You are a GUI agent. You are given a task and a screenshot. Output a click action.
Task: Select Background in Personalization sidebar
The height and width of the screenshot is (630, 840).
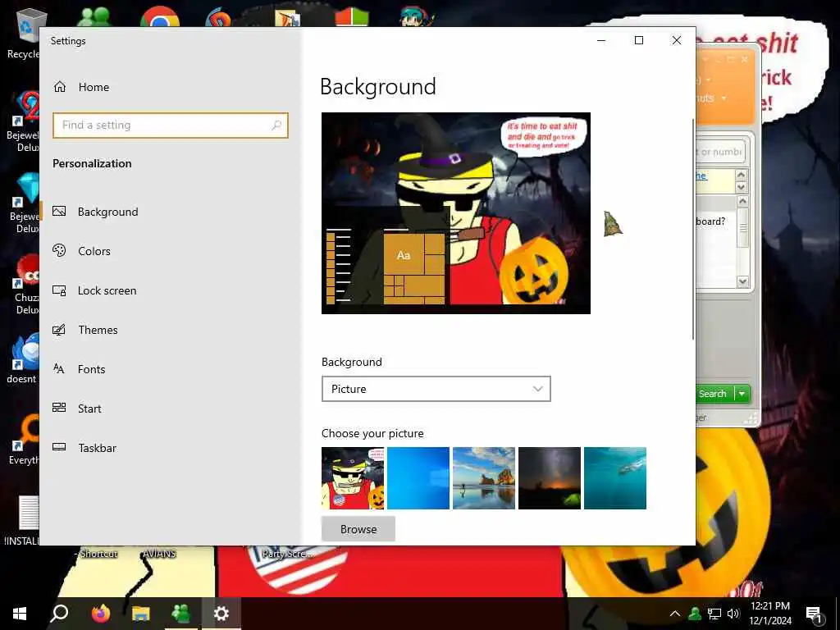107,212
